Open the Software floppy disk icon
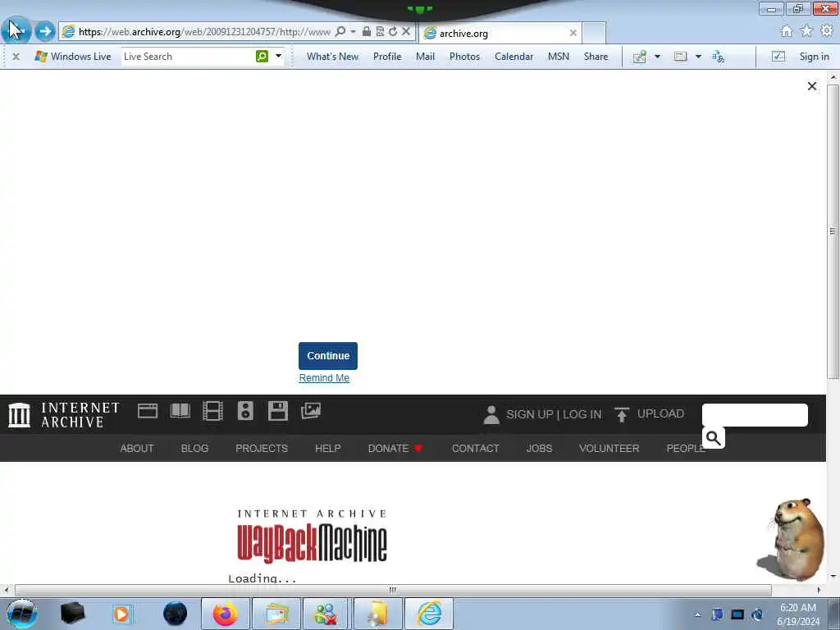 [278, 411]
